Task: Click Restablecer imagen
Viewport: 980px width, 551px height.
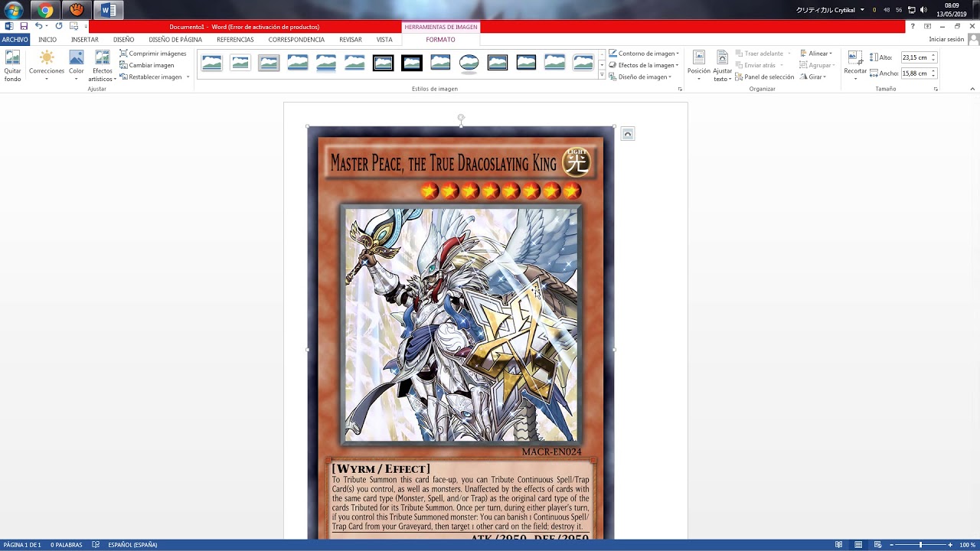Action: point(150,77)
